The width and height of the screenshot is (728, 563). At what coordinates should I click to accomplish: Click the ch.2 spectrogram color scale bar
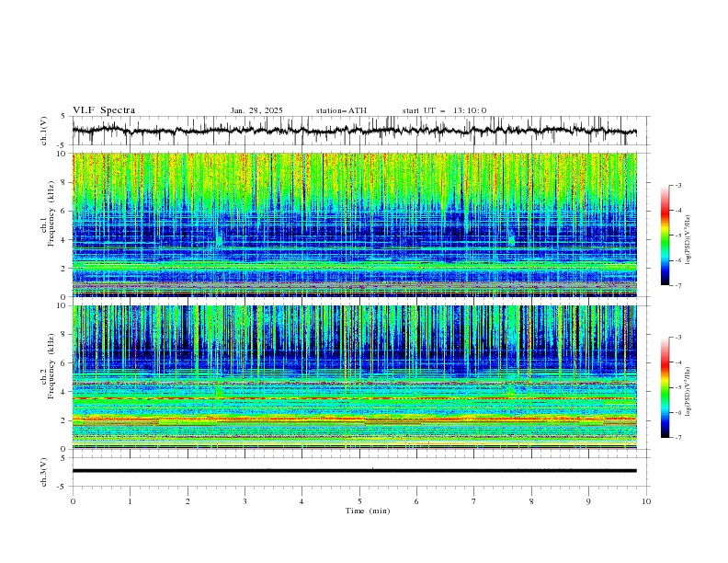point(665,387)
